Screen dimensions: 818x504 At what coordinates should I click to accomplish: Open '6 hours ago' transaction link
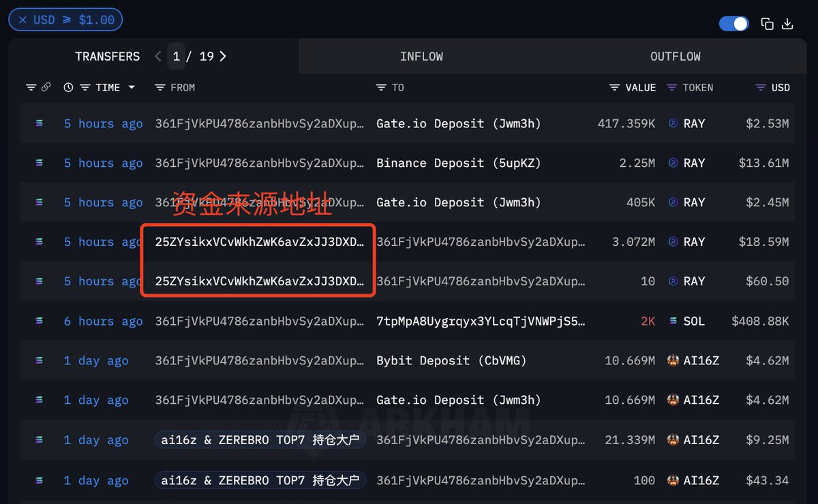tap(104, 321)
